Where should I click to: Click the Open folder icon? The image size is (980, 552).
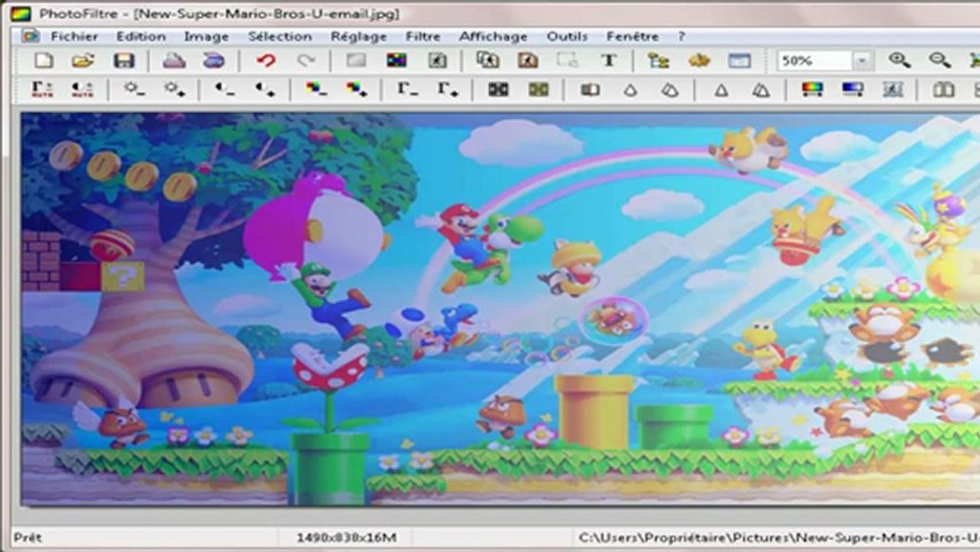click(83, 61)
